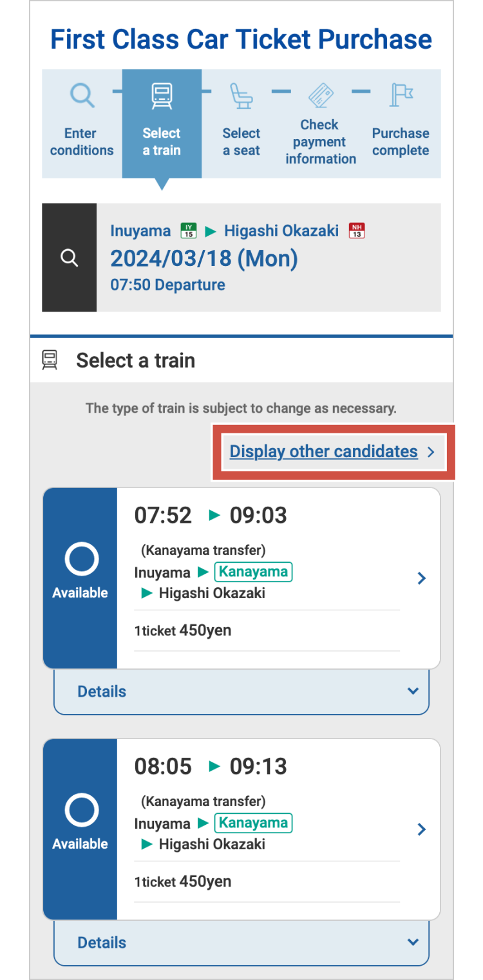Expand Details for the 08:05 train

click(x=241, y=943)
